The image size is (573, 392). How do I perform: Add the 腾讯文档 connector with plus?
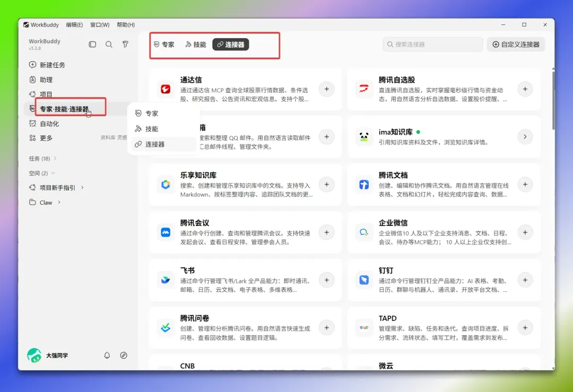coord(525,185)
